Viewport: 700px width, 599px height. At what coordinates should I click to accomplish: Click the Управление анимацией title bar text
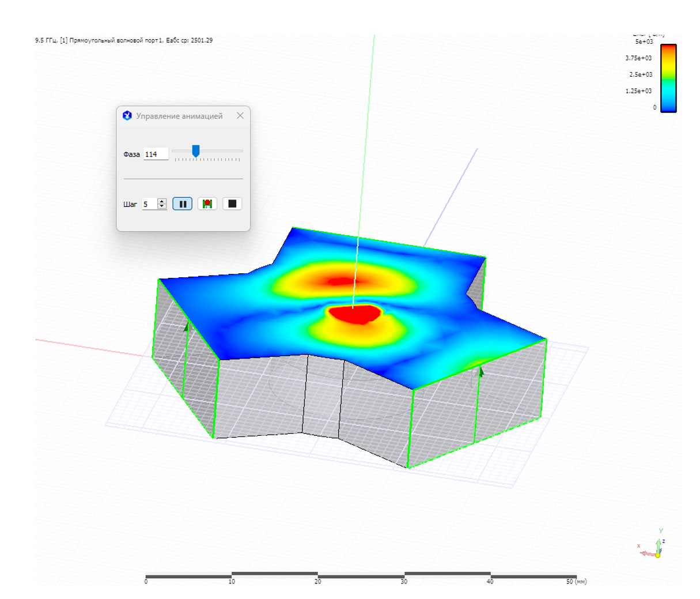coord(179,116)
